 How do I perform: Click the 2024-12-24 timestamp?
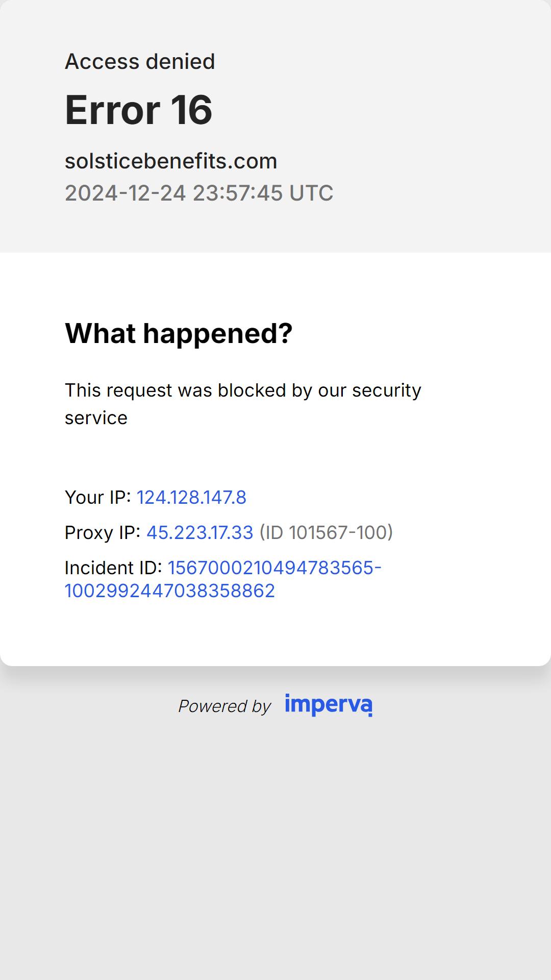(x=199, y=193)
